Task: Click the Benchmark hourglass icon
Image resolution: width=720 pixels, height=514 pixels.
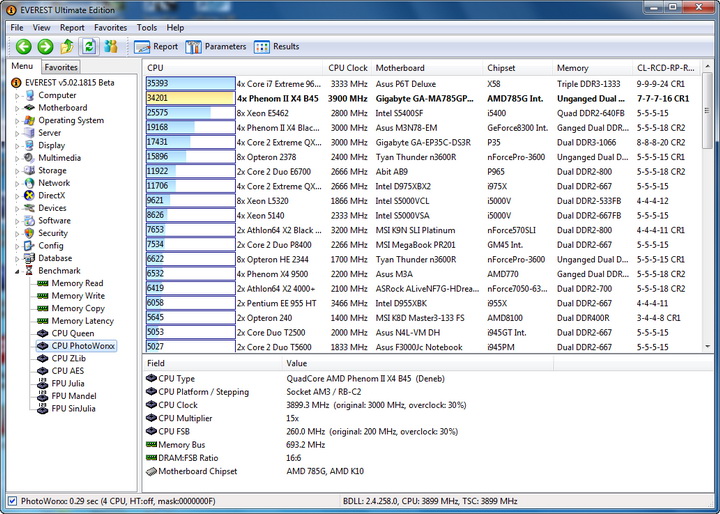Action: coord(30,271)
